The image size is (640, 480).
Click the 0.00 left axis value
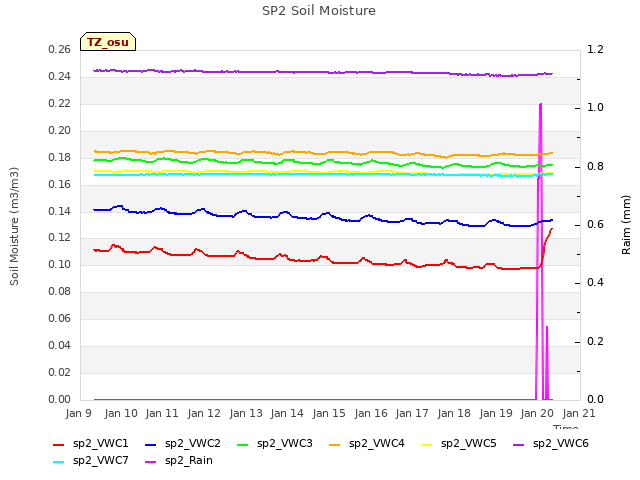click(60, 400)
